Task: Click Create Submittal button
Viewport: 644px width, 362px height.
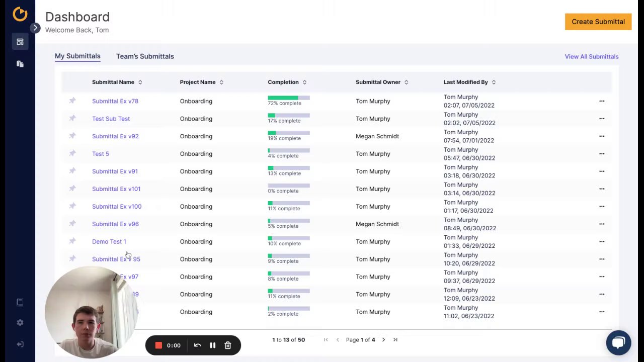Action: (x=598, y=22)
